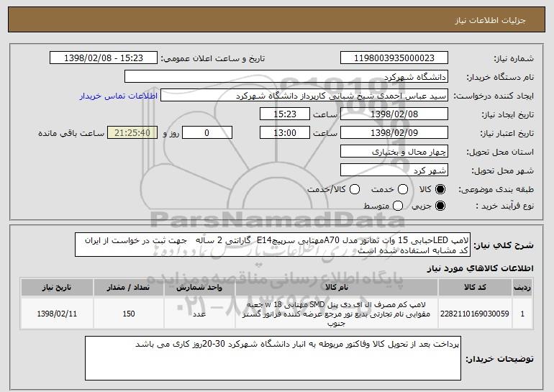The width and height of the screenshot is (554, 392).
Task: Click the label تاریخ و ساعت اعلان عمومی
Action: pyautogui.click(x=213, y=58)
